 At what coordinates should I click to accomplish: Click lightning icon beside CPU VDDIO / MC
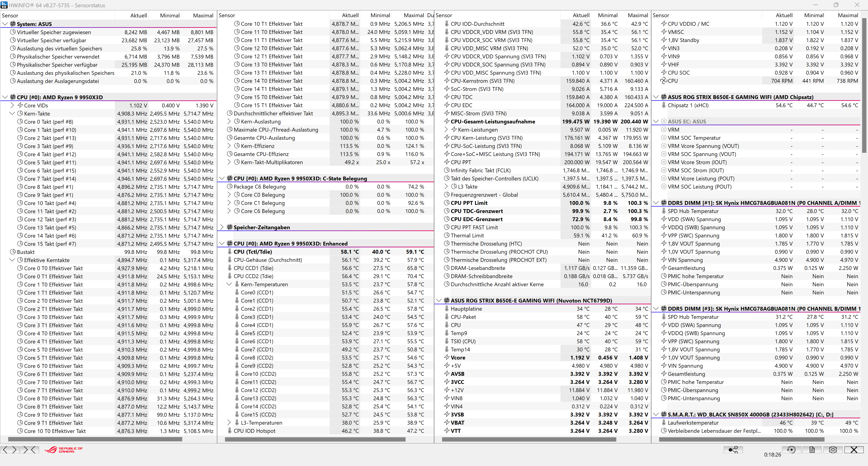point(663,24)
